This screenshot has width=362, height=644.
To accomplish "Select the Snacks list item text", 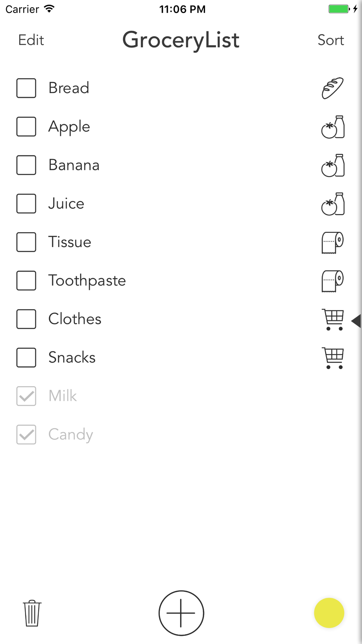I will coord(72,357).
